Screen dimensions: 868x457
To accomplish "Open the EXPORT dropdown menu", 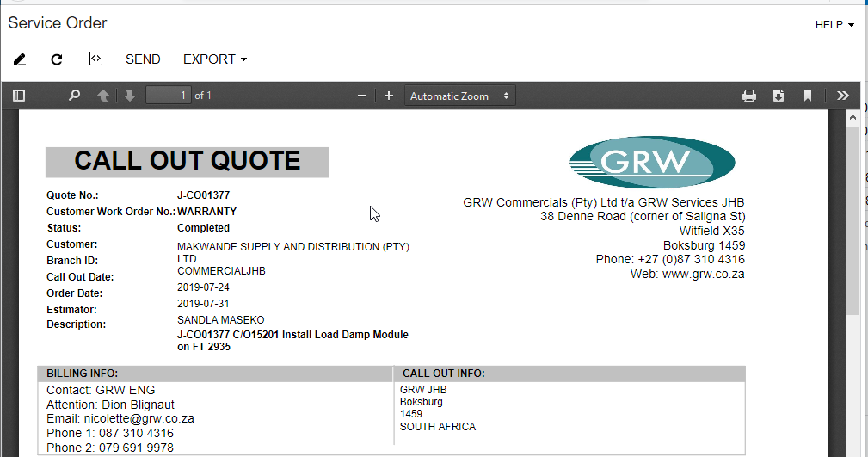I will 214,59.
